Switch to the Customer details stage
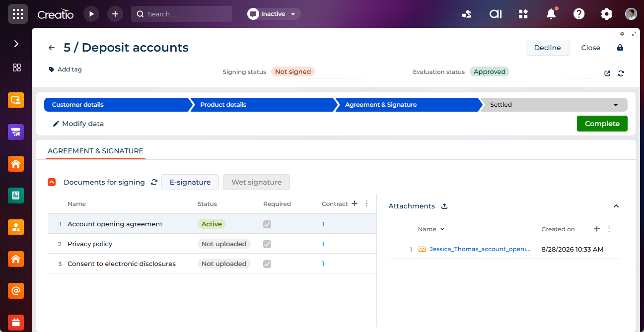 coord(117,105)
